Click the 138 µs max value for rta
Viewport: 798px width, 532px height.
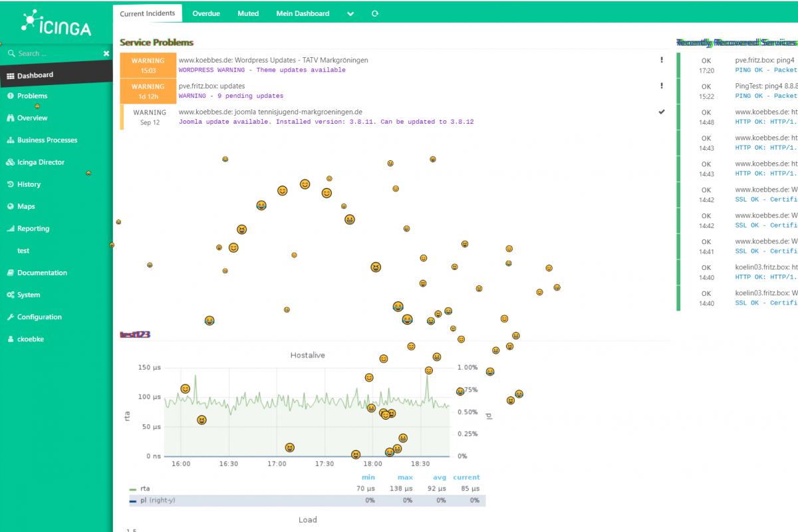(402, 489)
